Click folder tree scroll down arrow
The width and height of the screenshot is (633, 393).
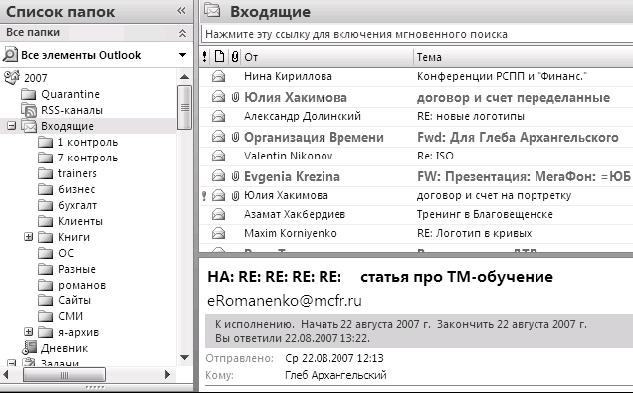(184, 357)
